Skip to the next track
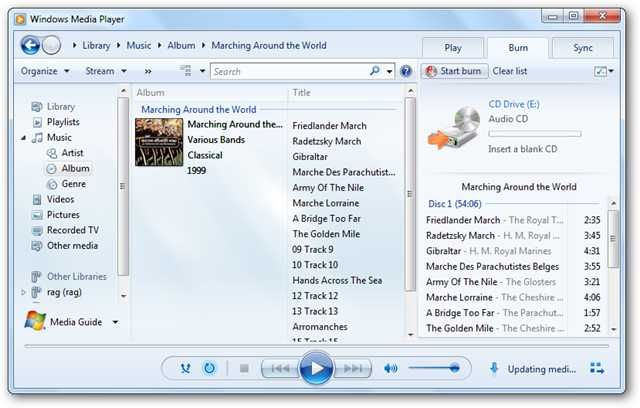The width and height of the screenshot is (640, 408). (353, 369)
